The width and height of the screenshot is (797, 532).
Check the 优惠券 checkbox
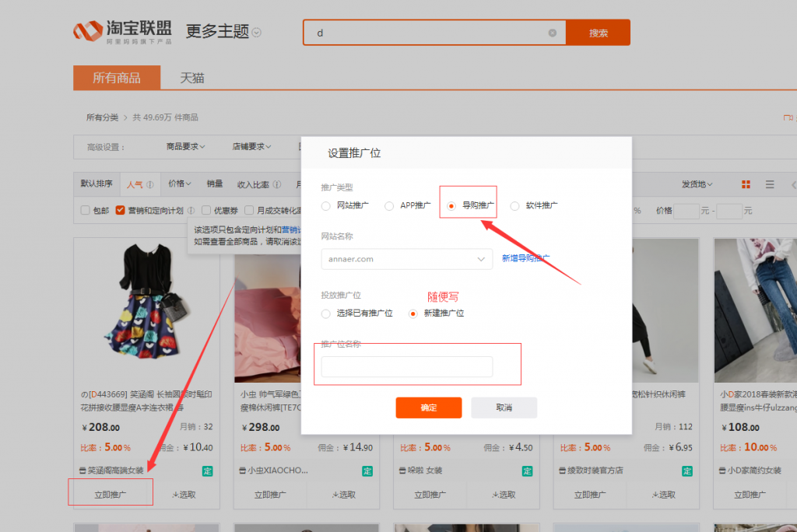(x=205, y=210)
